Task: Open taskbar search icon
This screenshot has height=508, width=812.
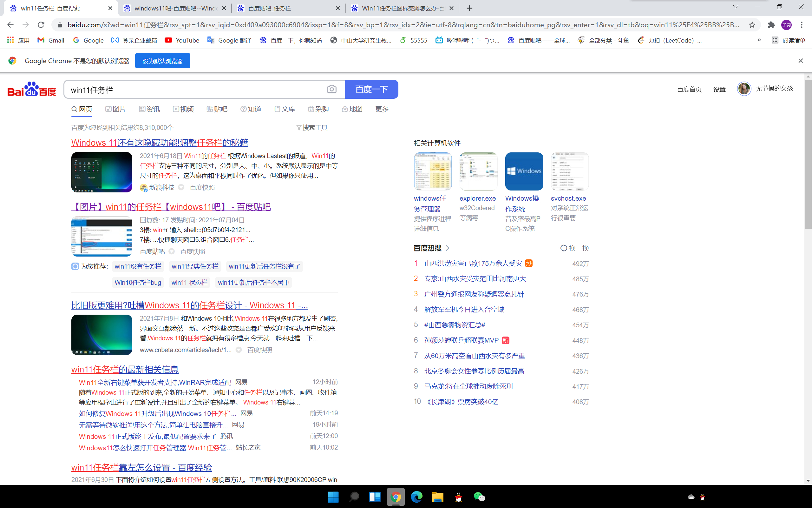Action: (x=354, y=497)
